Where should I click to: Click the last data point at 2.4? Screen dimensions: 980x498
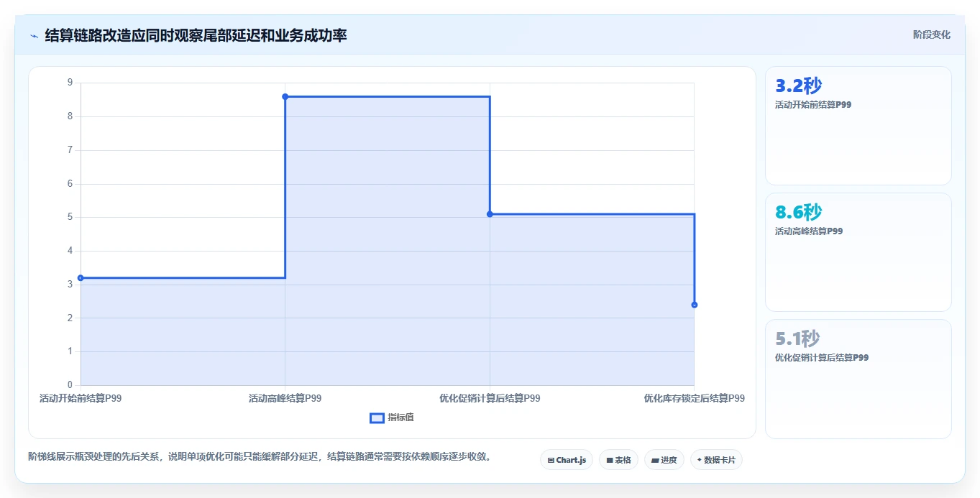click(x=695, y=305)
